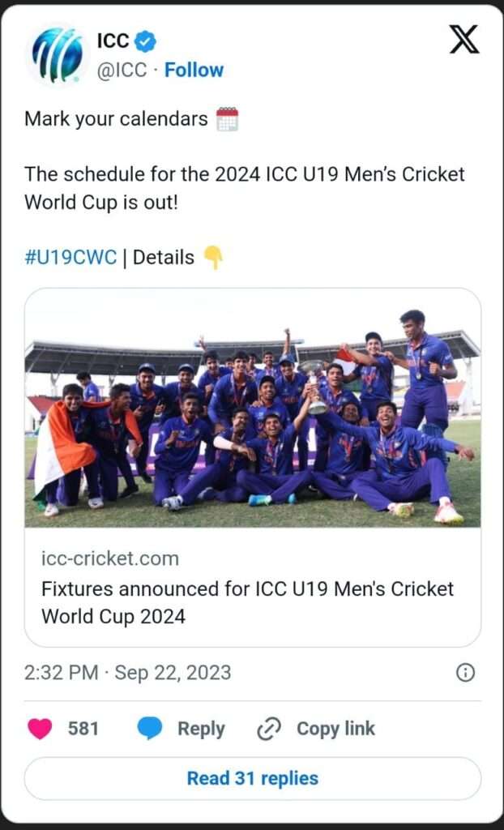504x830 pixels.
Task: Open the team celebration photo preview
Action: (253, 408)
